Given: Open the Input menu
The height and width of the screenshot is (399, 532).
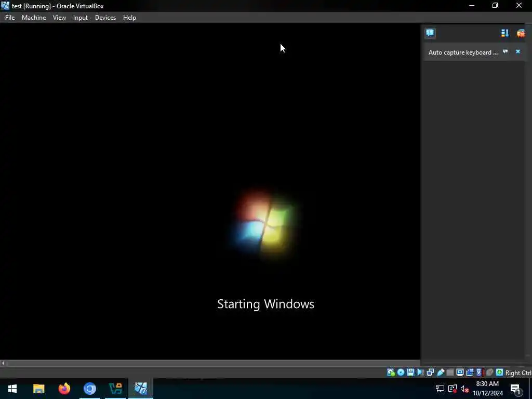Looking at the screenshot, I should [81, 18].
